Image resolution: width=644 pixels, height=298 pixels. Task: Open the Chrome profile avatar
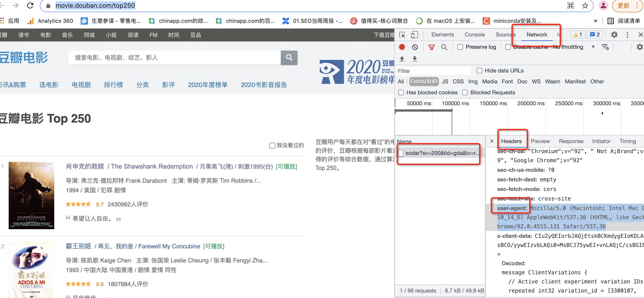coord(603,5)
